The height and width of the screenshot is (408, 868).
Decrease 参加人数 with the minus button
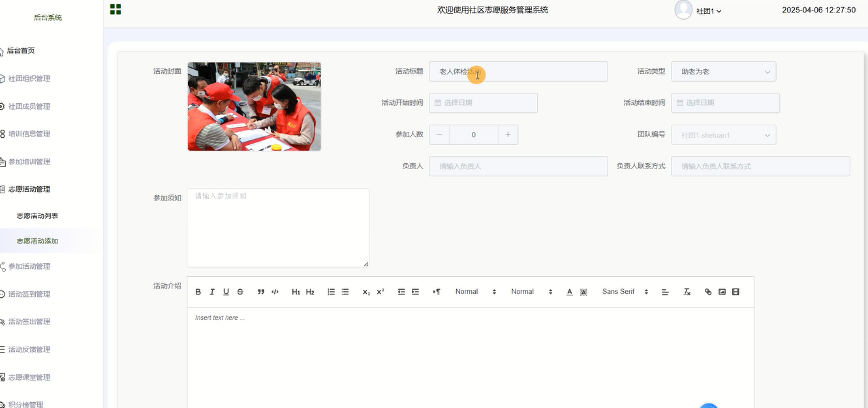point(439,134)
